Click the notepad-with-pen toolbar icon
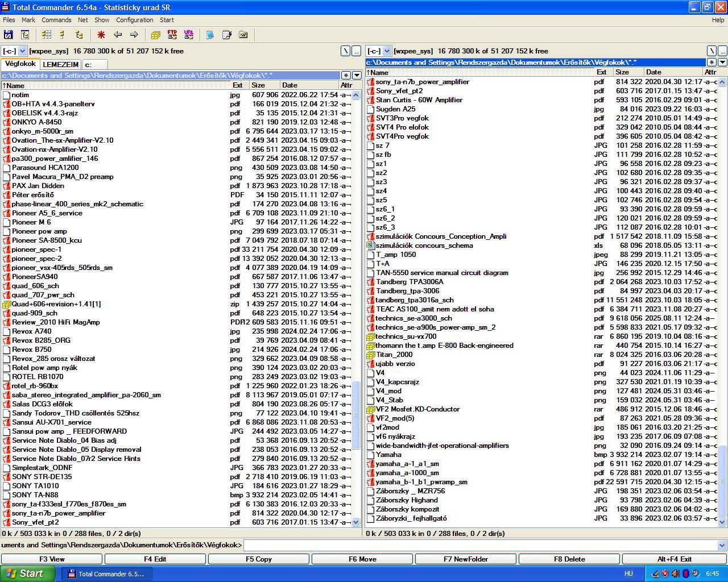Viewport: 728px width, 582px height. pos(226,35)
